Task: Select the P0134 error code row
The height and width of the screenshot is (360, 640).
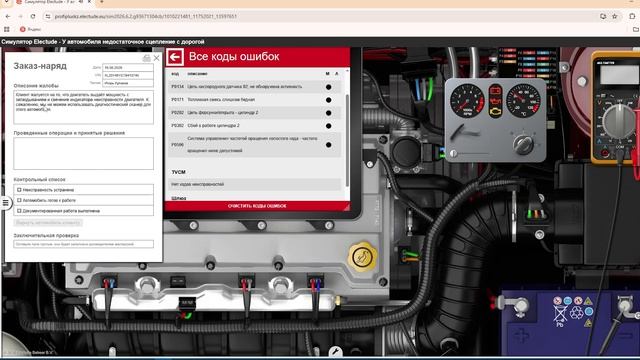Action: 255,87
